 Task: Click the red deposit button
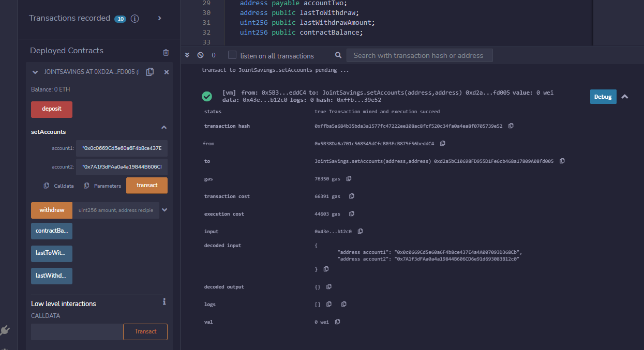[52, 109]
